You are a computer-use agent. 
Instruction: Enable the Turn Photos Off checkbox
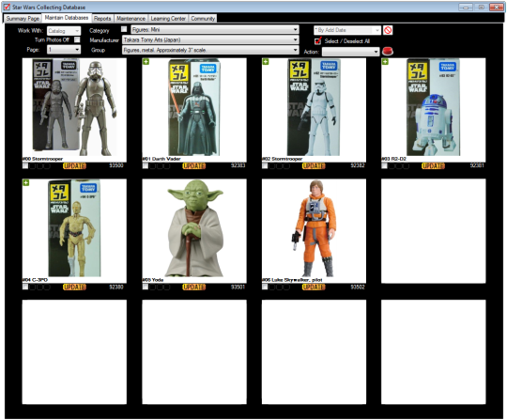(x=77, y=39)
